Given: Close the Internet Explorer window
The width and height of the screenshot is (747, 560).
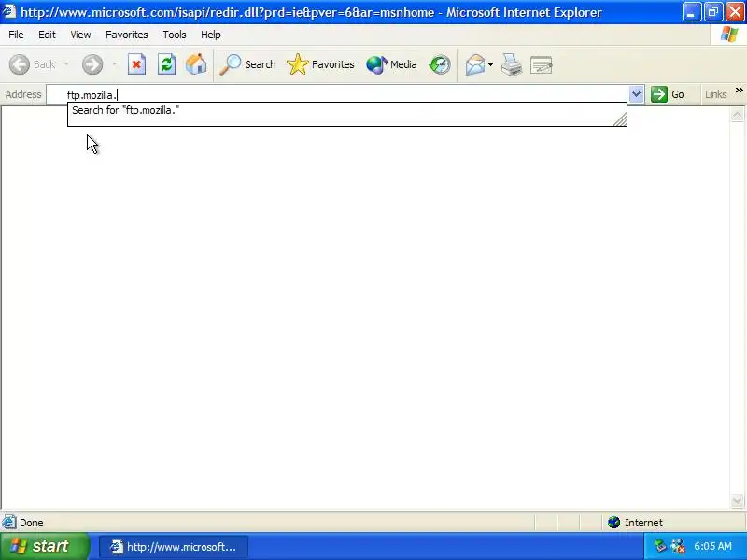Looking at the screenshot, I should [735, 12].
